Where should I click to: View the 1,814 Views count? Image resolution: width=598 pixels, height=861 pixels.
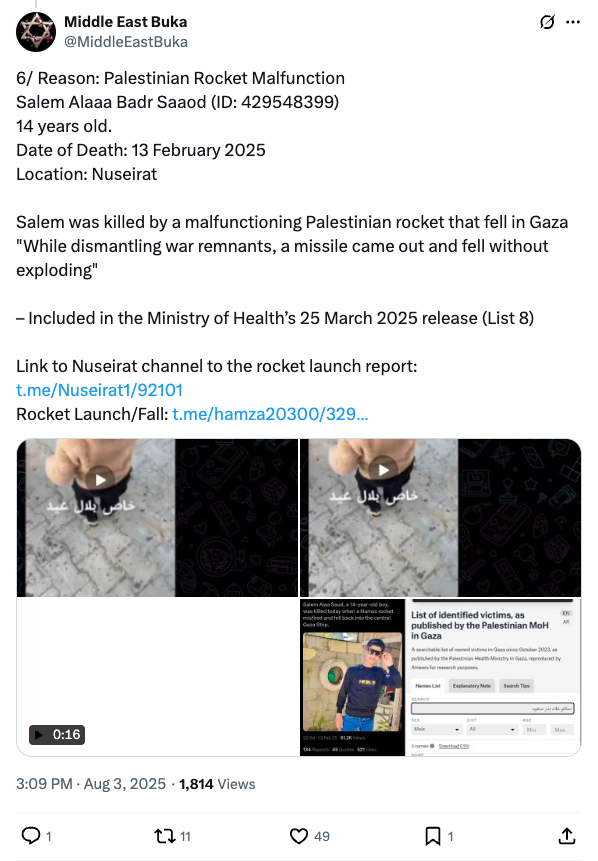pos(217,784)
